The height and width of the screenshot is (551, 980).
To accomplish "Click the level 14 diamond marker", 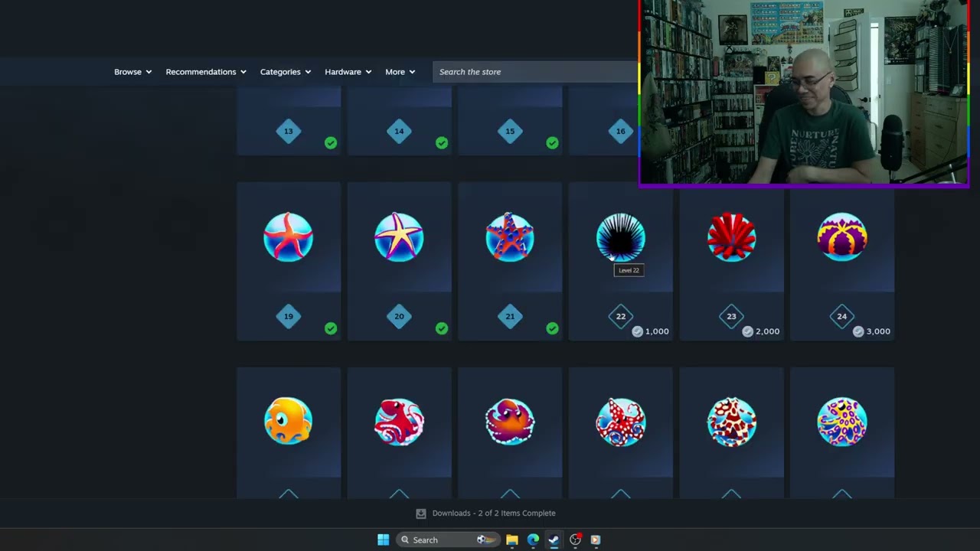I will [x=399, y=131].
